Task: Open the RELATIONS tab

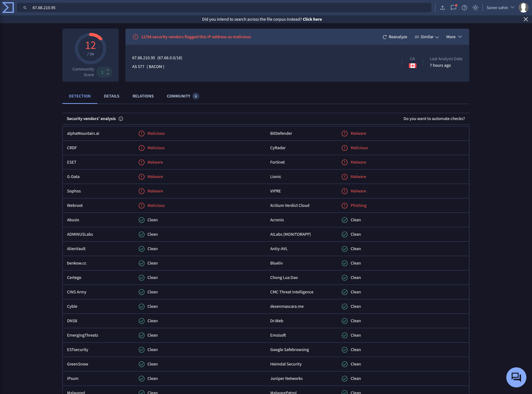Action: 143,96
